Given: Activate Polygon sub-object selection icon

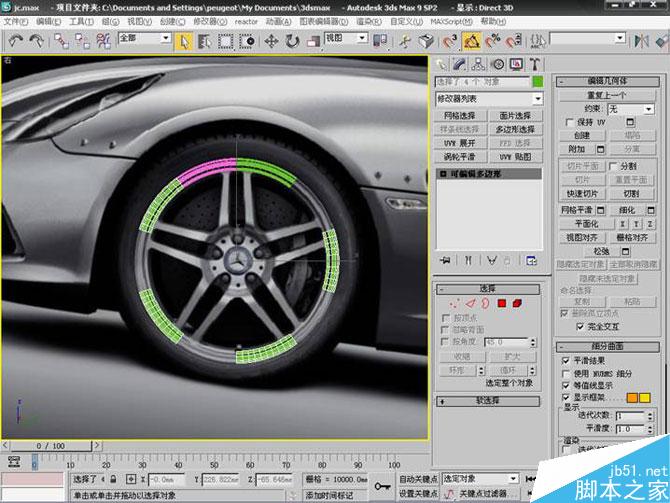Looking at the screenshot, I should (x=503, y=303).
